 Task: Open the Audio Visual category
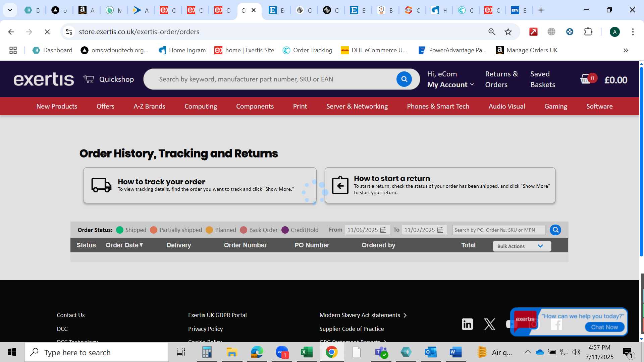(507, 106)
